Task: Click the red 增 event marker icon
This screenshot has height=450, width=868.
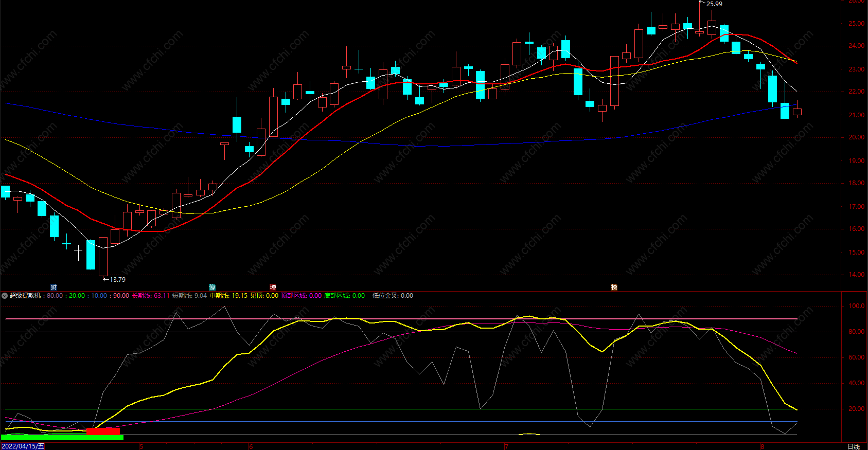Action: click(273, 287)
